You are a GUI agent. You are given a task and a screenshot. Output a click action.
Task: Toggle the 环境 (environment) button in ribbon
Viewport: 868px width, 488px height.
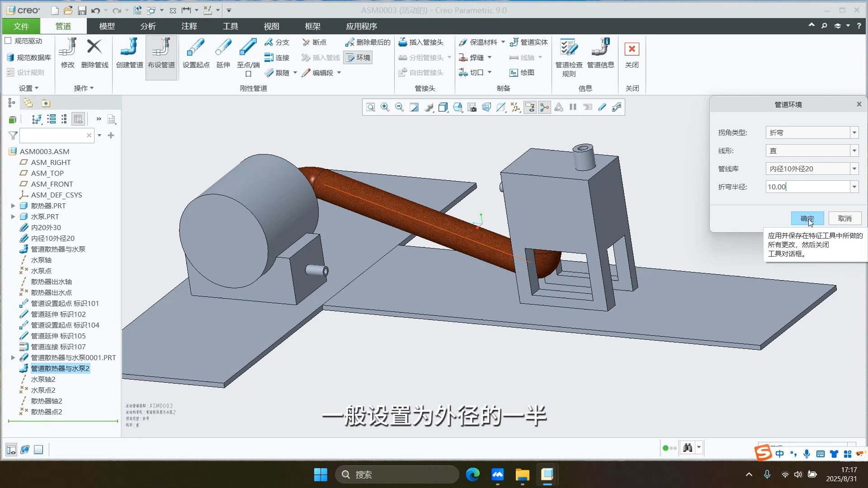(x=358, y=57)
